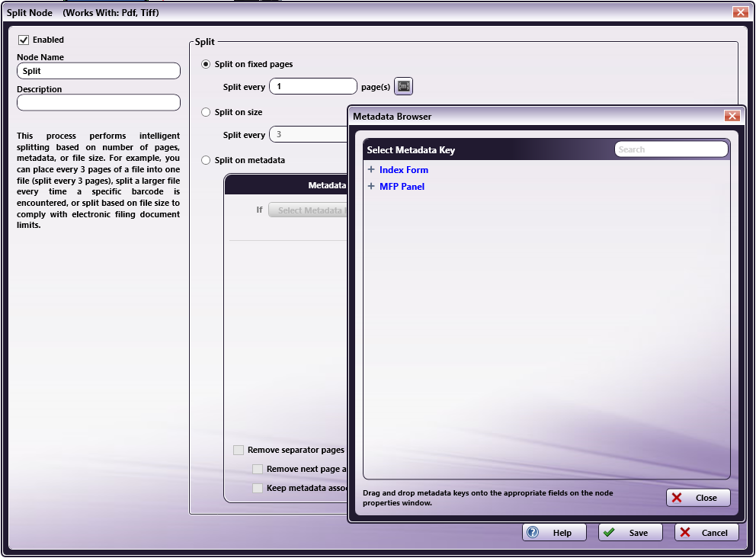
Task: Toggle the Enabled checkbox
Action: tap(23, 40)
